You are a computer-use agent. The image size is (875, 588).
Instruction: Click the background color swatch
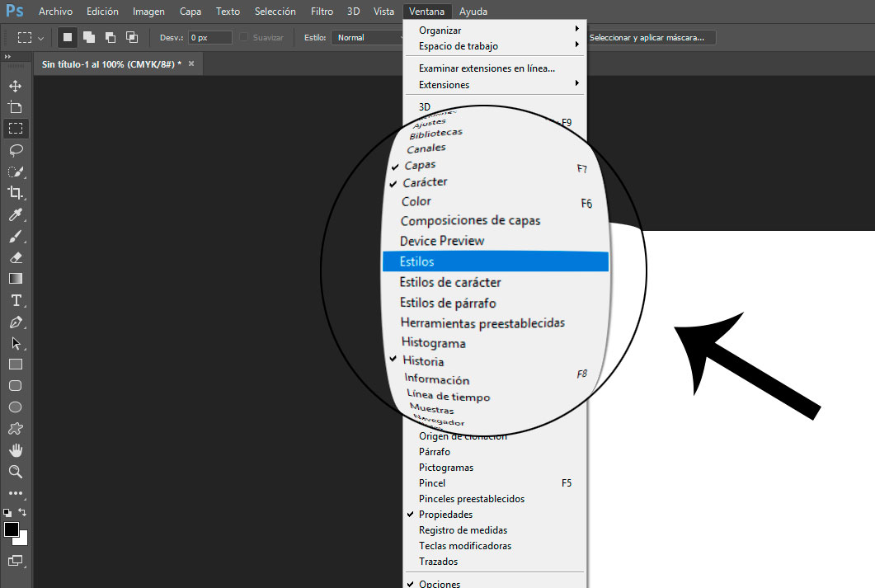[22, 540]
